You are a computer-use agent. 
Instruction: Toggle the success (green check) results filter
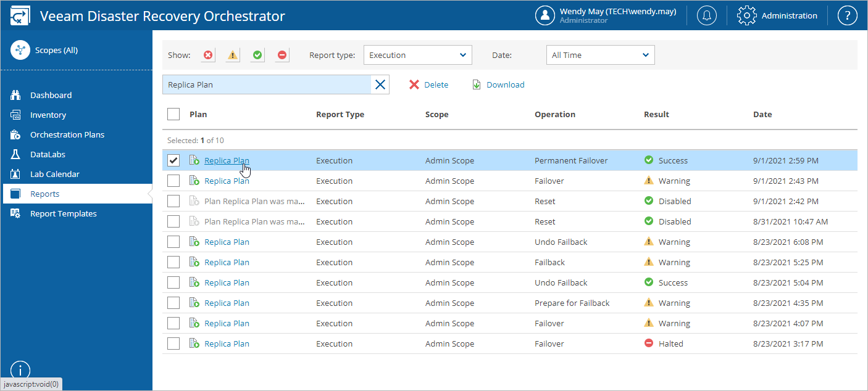click(x=257, y=55)
